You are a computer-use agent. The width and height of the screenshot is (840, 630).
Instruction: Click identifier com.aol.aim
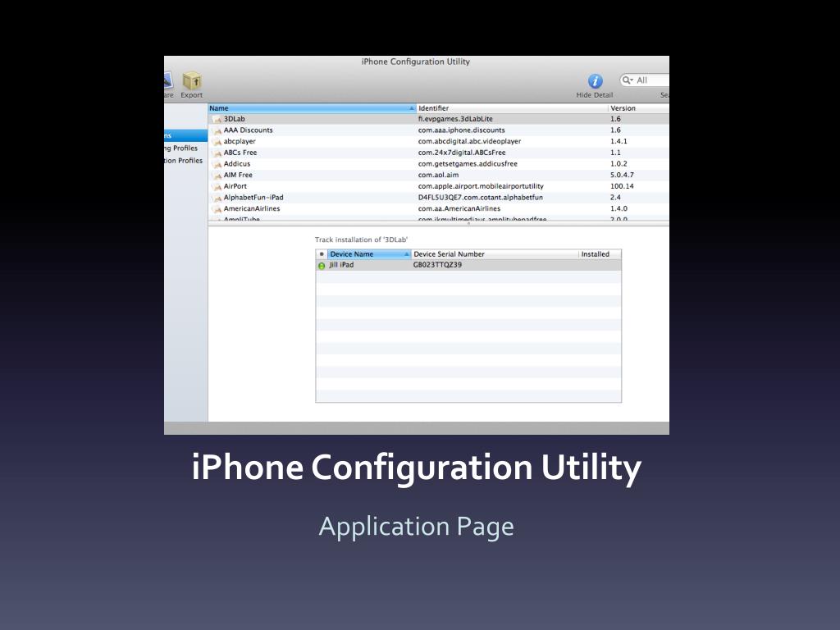click(438, 176)
